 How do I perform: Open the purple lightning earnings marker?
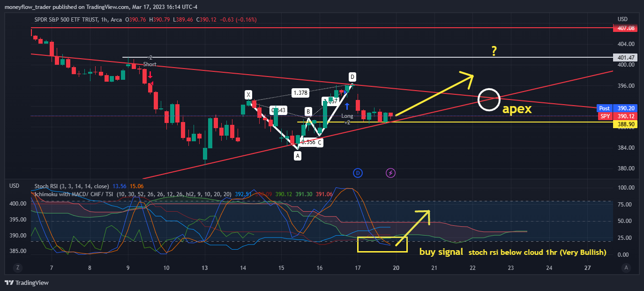(391, 173)
